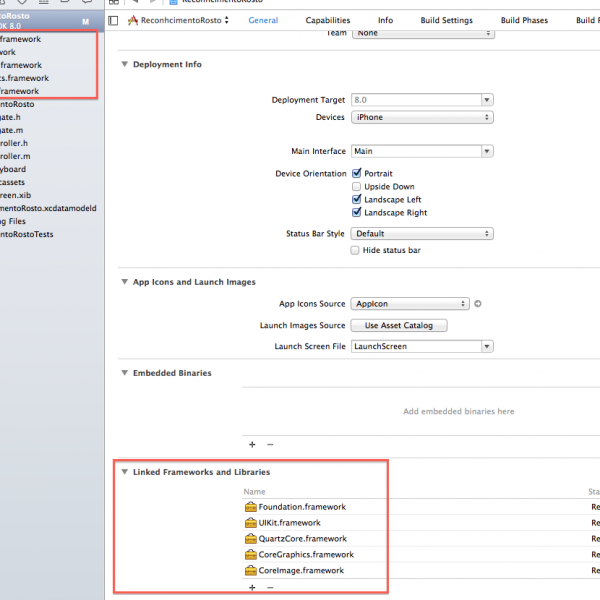Select the ate.m file in navigator
Screen dimensions: 600x600
pos(11,130)
